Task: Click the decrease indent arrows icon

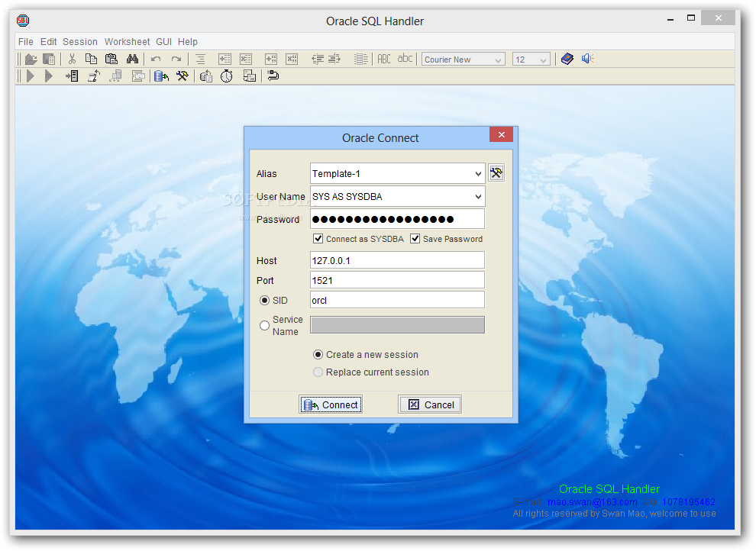Action: [317, 60]
